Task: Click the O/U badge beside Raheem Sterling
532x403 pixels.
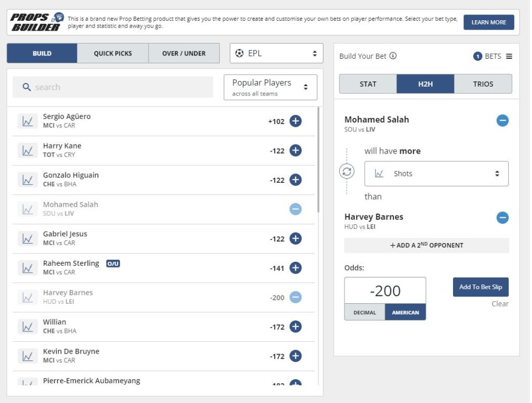Action: (113, 264)
